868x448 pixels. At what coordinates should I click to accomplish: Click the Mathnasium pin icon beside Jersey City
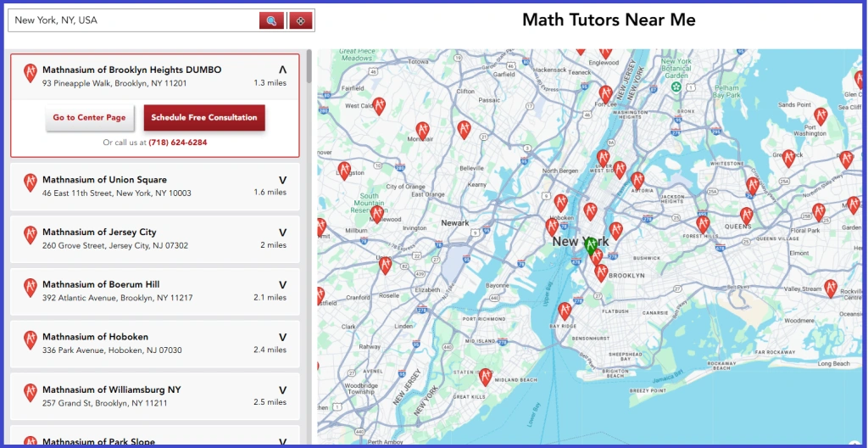(x=31, y=235)
